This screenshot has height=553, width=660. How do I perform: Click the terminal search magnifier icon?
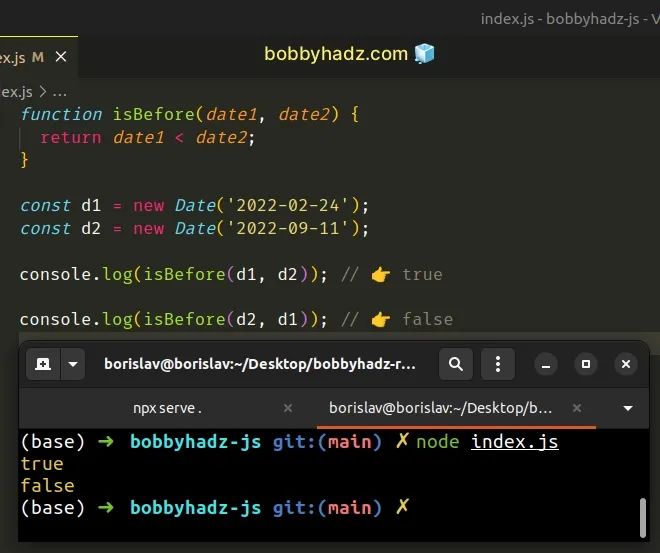pos(455,364)
